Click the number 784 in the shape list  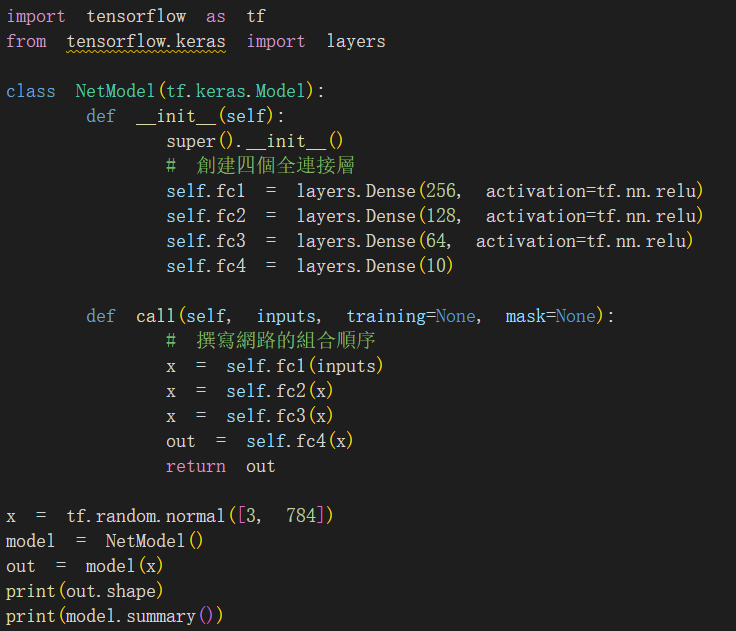point(301,516)
